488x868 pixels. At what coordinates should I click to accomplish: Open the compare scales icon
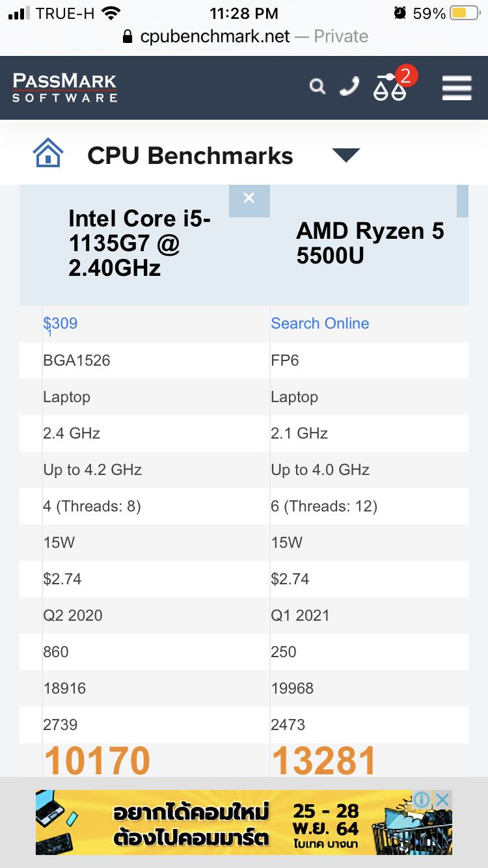click(x=390, y=87)
